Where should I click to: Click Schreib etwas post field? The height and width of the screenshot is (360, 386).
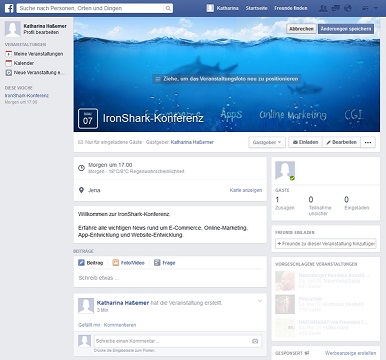pos(170,278)
